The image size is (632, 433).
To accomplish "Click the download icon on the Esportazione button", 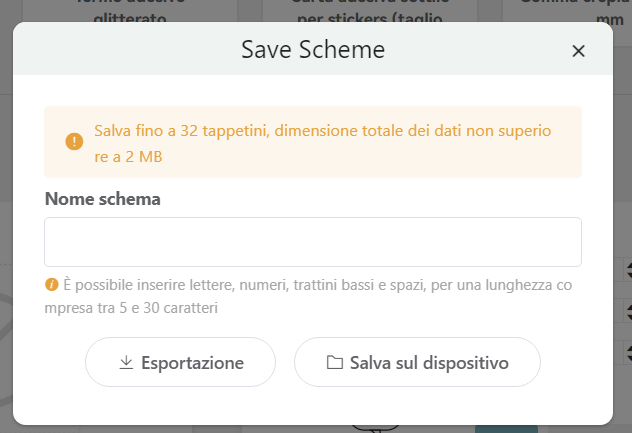I will 126,362.
